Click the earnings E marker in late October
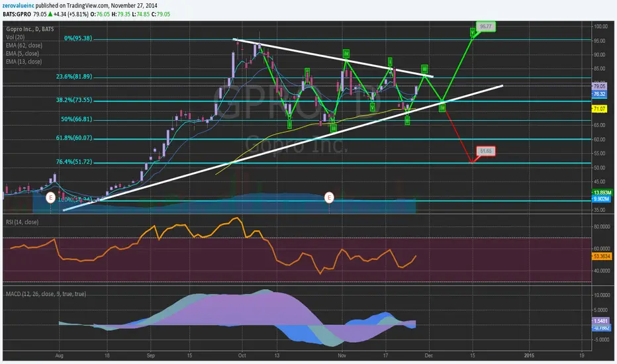 point(329,197)
